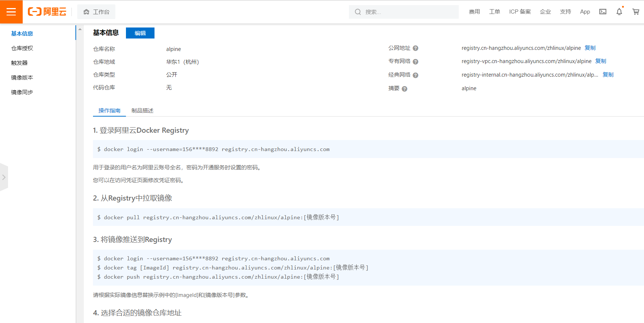
Task: Click the login username explanation sentence
Action: tap(177, 168)
